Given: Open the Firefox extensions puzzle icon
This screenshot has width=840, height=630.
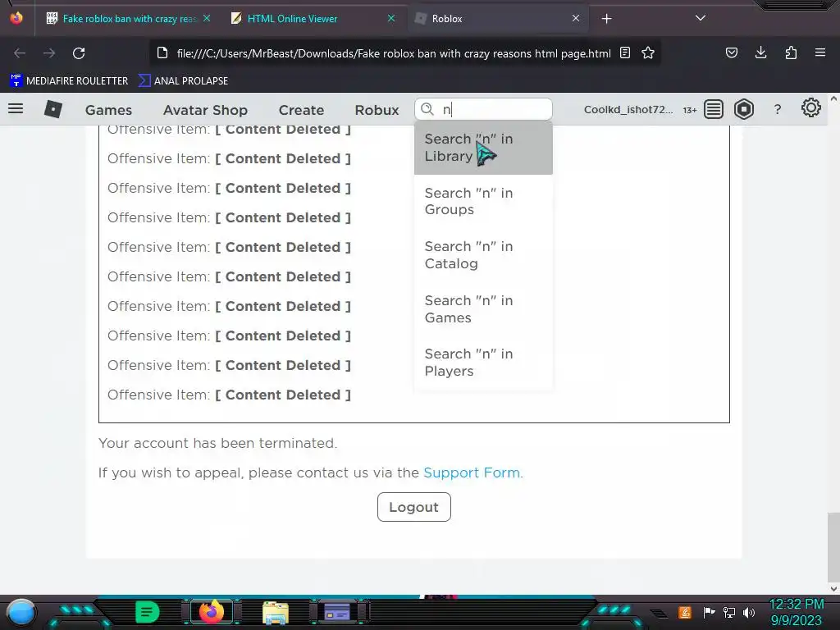Looking at the screenshot, I should coord(791,52).
